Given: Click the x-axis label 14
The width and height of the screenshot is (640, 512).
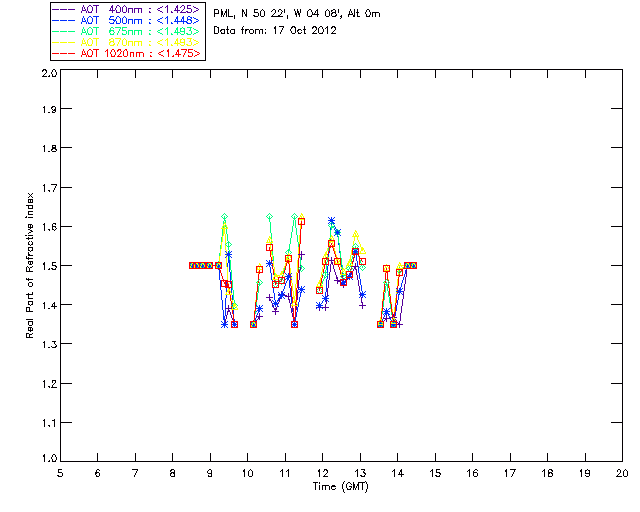Looking at the screenshot, I should [x=398, y=473].
